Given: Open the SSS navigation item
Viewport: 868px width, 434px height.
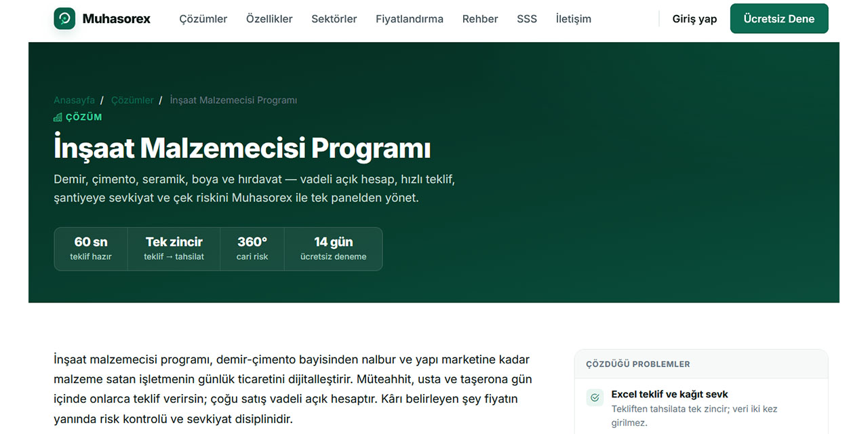Looking at the screenshot, I should click(527, 19).
